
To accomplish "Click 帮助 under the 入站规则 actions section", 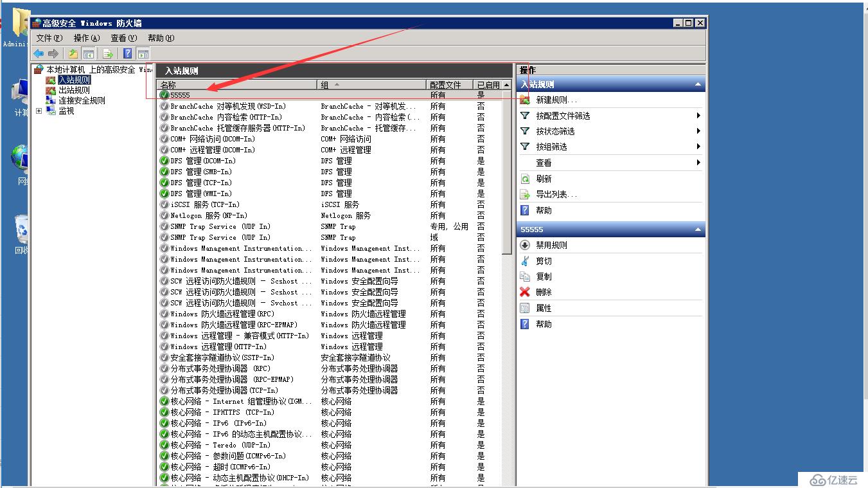I will (544, 210).
